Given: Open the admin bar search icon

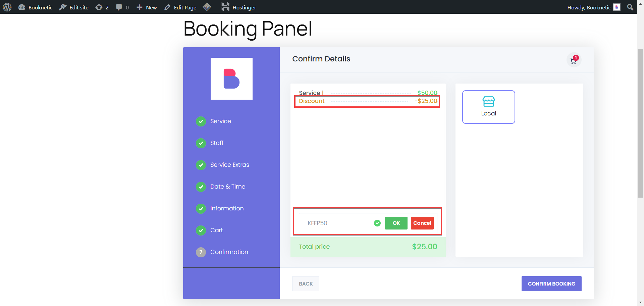Looking at the screenshot, I should pos(630,7).
